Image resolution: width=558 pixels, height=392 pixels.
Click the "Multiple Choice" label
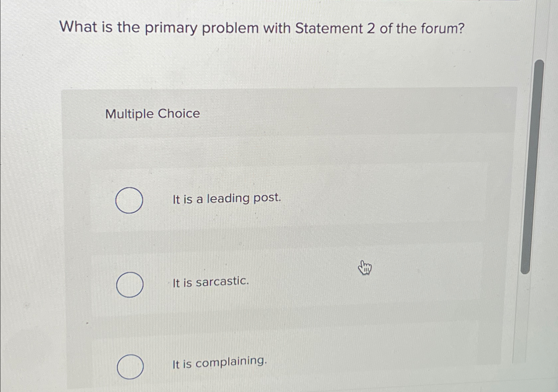click(152, 114)
